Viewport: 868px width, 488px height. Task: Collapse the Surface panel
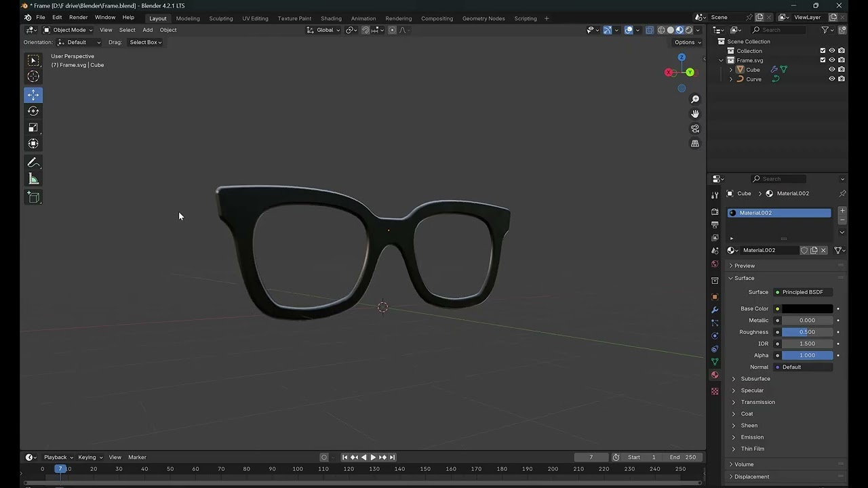tap(744, 278)
